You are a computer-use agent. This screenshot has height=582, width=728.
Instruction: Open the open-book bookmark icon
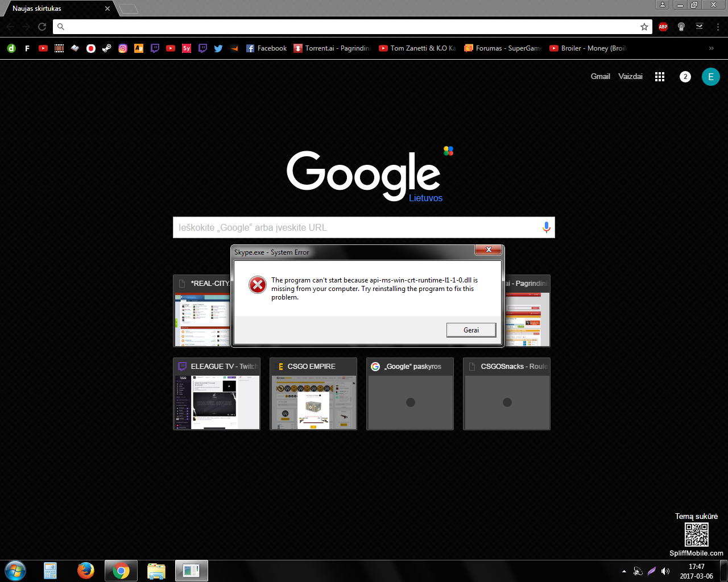click(x=75, y=48)
